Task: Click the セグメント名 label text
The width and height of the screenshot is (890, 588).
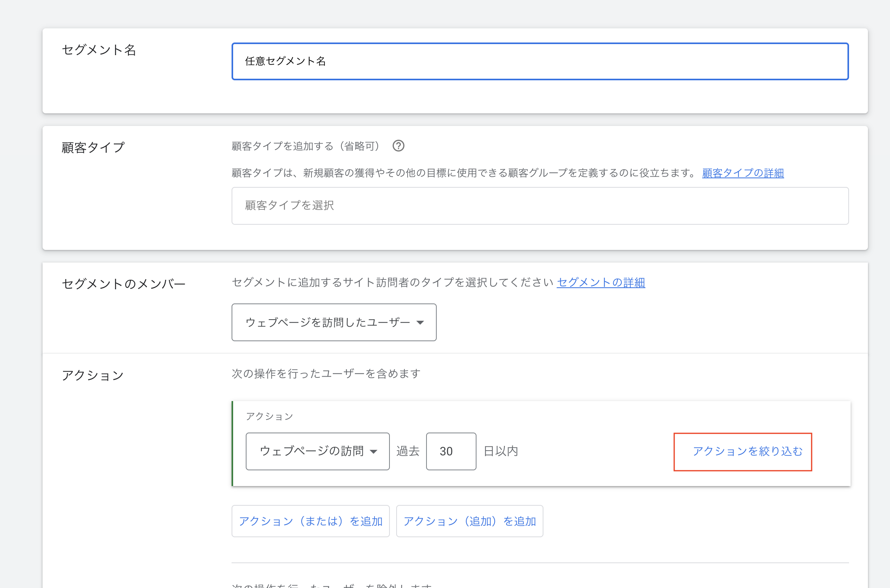Action: (x=99, y=50)
